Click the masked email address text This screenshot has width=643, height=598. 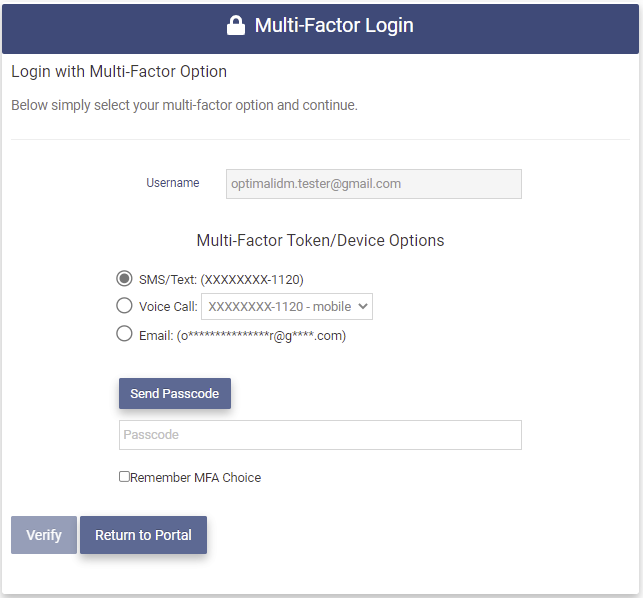(261, 336)
